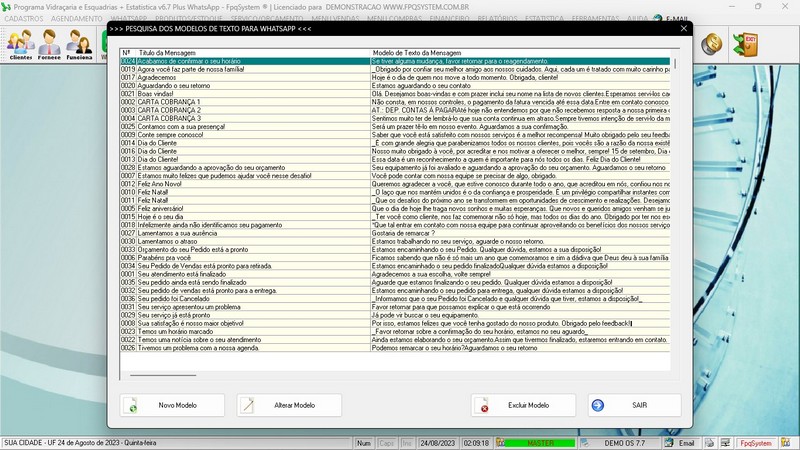Viewport: 800px width, 450px height.
Task: Click the icon left of MASTER indicator
Action: tap(501, 443)
